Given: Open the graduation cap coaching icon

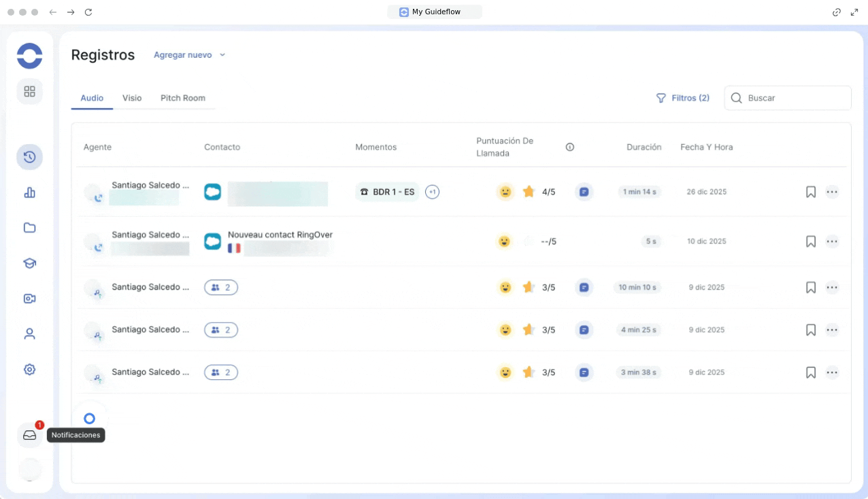Looking at the screenshot, I should point(29,263).
